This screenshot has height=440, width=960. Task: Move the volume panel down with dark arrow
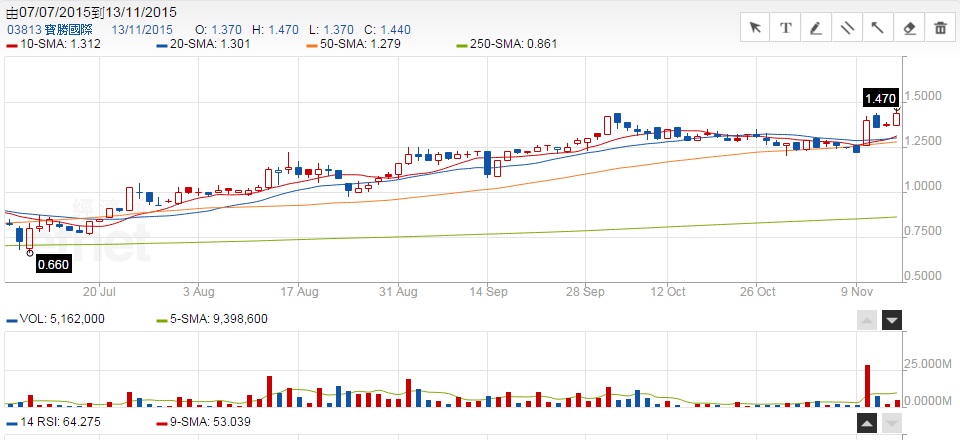892,320
